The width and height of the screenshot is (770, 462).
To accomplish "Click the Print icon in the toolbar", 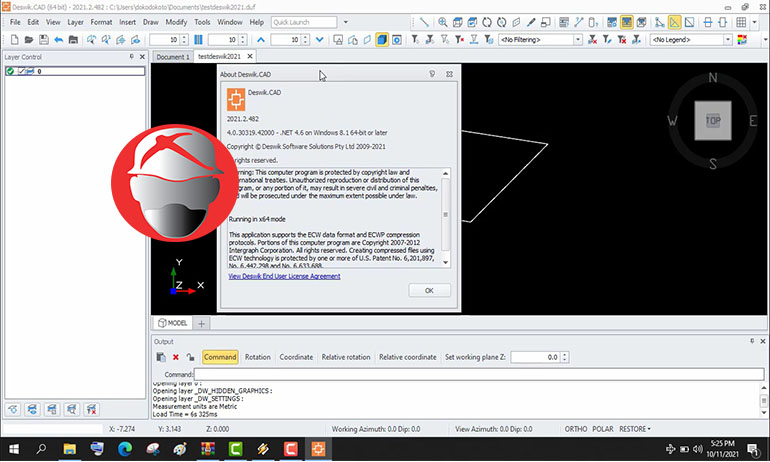I will pos(73,40).
